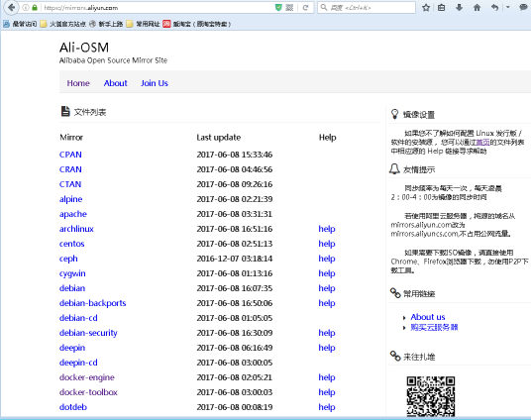
Task: Open the debian-backports mirror link
Action: pyautogui.click(x=92, y=303)
